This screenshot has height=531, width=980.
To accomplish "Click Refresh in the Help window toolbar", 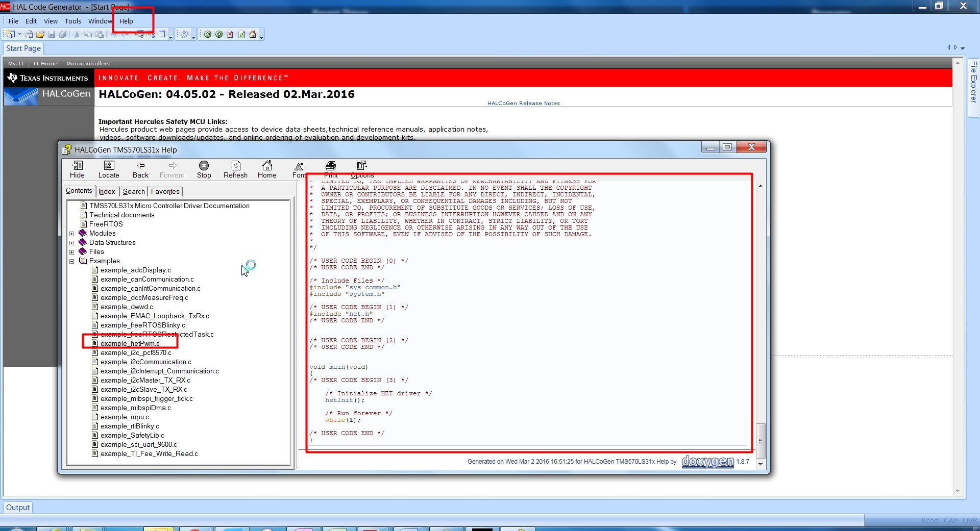I will click(235, 170).
